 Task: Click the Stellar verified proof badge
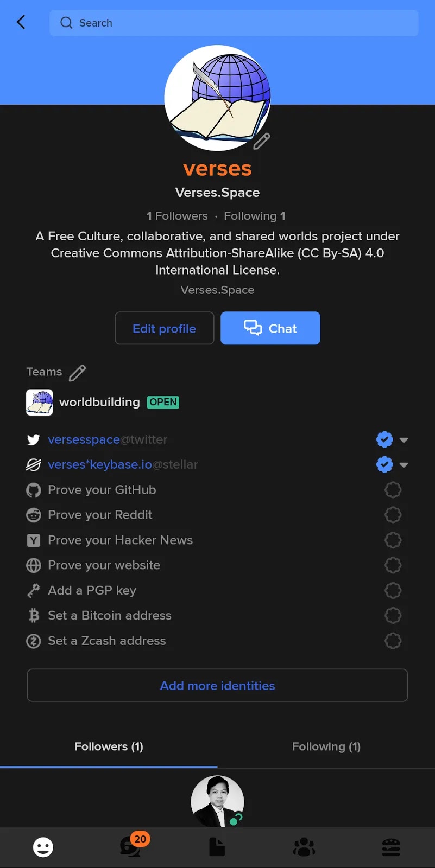(384, 464)
